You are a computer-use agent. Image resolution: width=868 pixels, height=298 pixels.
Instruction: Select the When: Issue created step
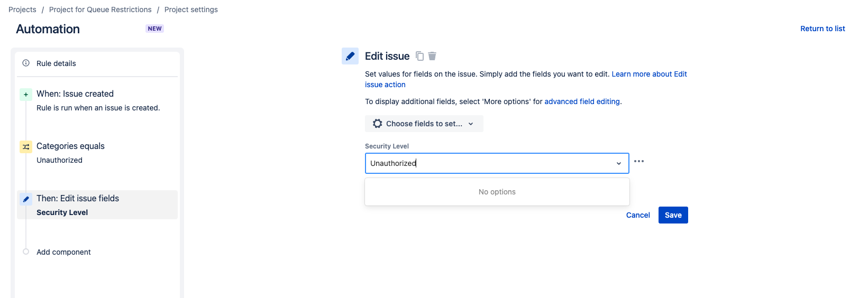75,94
